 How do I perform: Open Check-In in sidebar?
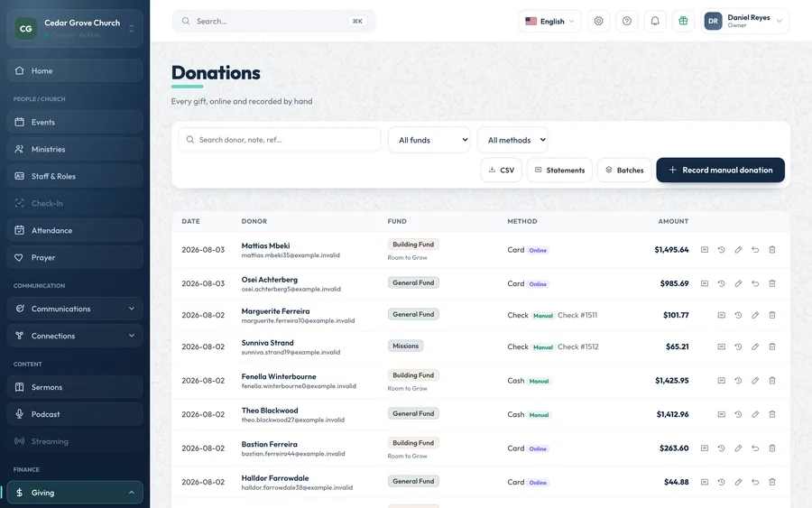point(75,203)
